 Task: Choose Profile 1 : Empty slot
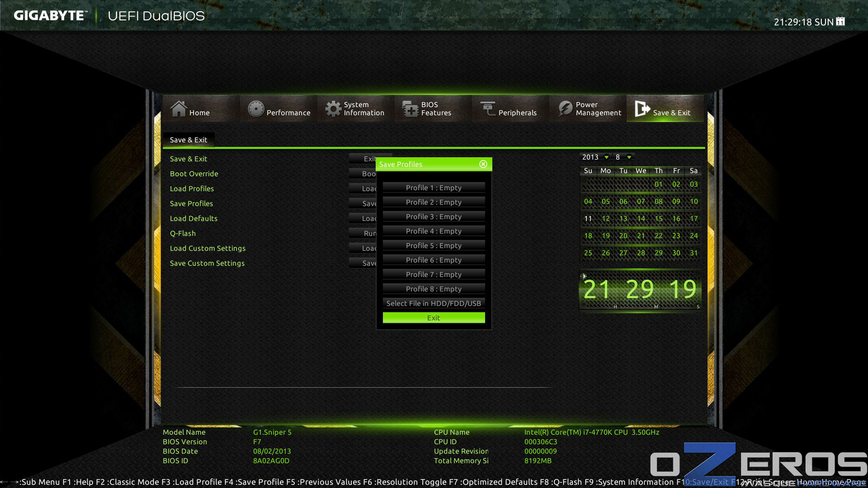(x=434, y=188)
